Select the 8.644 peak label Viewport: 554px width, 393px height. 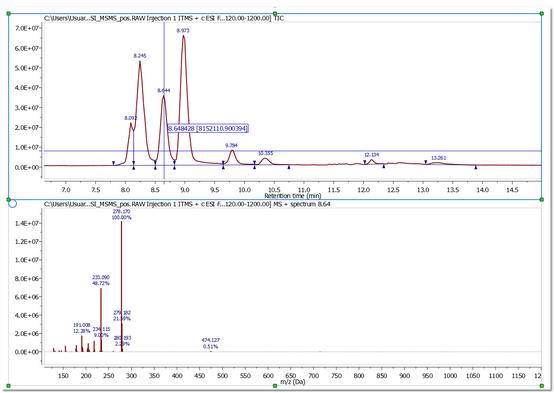pos(164,90)
